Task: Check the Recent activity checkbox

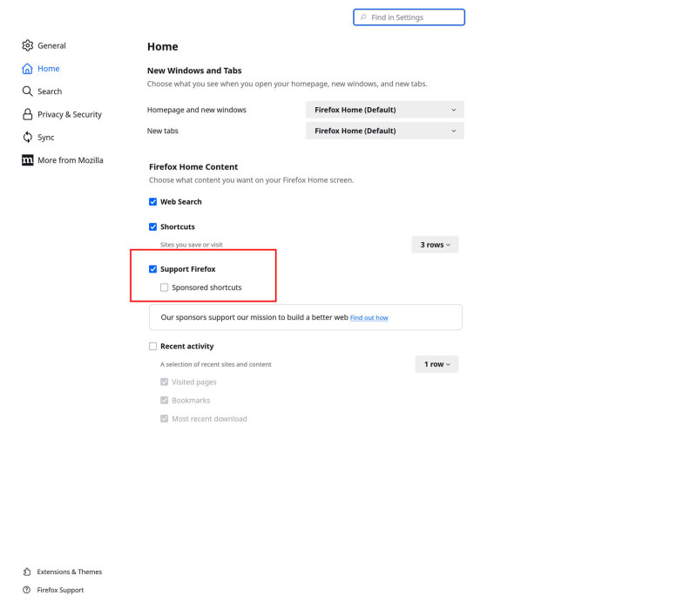Action: [153, 346]
